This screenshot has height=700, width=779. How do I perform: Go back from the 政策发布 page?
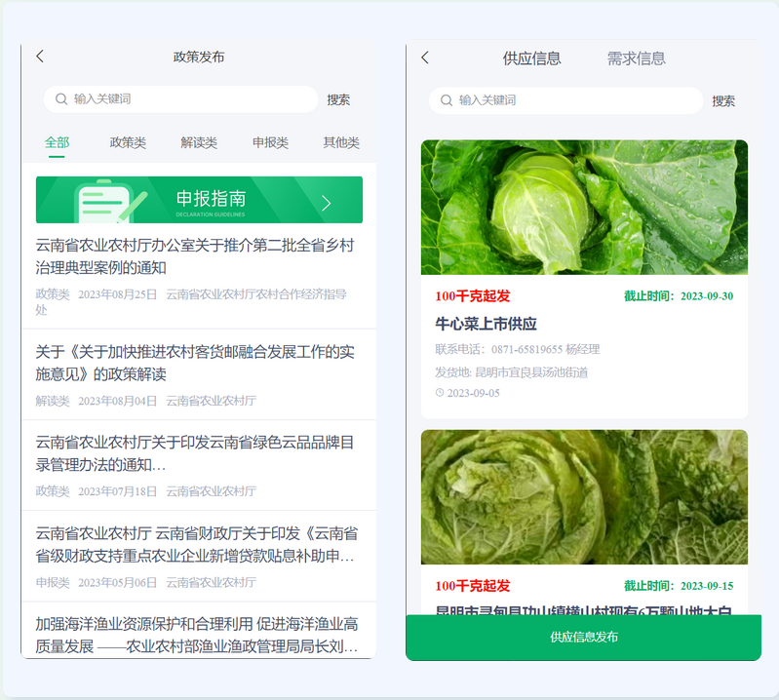pos(40,57)
